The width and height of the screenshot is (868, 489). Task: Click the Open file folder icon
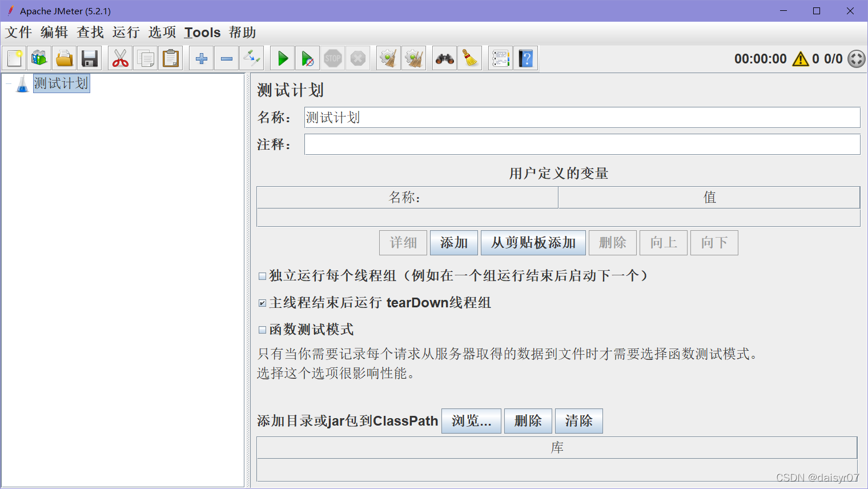click(65, 58)
